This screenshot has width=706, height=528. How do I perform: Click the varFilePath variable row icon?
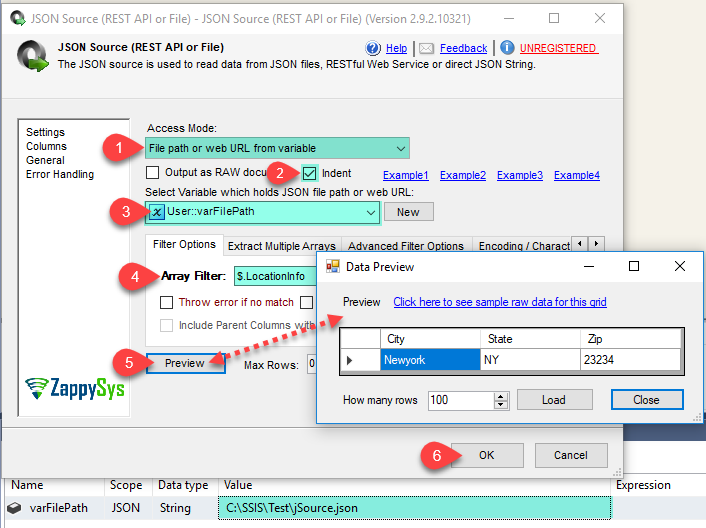[14, 508]
